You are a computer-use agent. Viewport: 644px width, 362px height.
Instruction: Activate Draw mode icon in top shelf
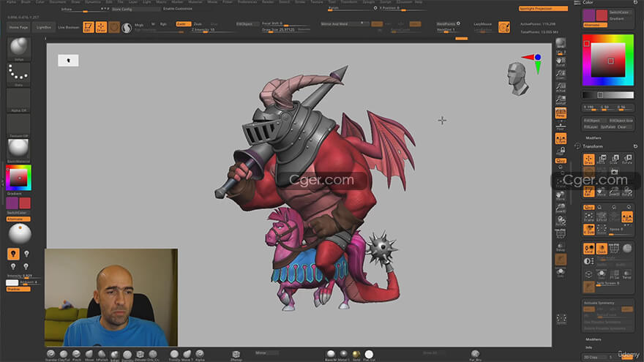pyautogui.click(x=101, y=27)
